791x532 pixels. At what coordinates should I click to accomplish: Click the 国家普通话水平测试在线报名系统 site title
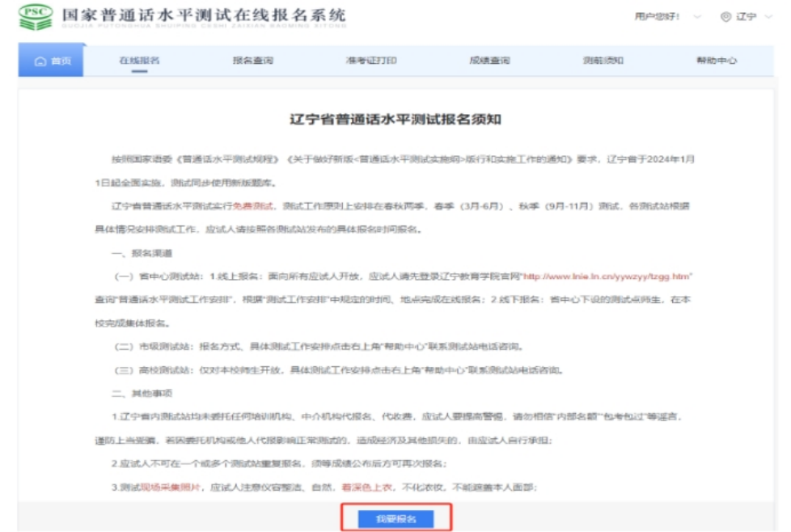[x=202, y=15]
